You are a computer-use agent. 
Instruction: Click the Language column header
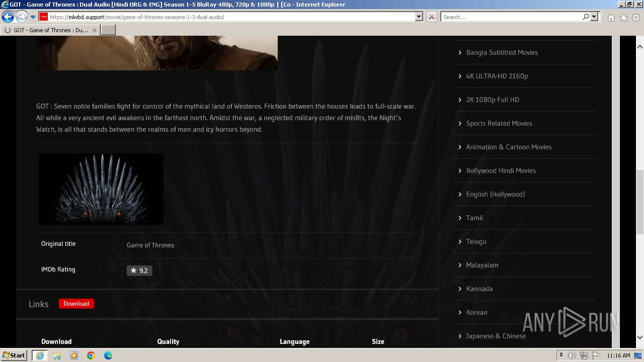[x=294, y=341]
